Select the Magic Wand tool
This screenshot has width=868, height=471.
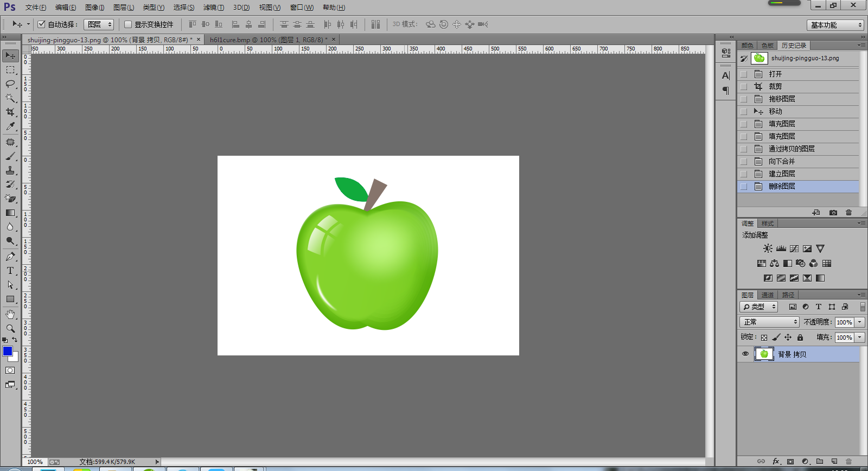(10, 98)
